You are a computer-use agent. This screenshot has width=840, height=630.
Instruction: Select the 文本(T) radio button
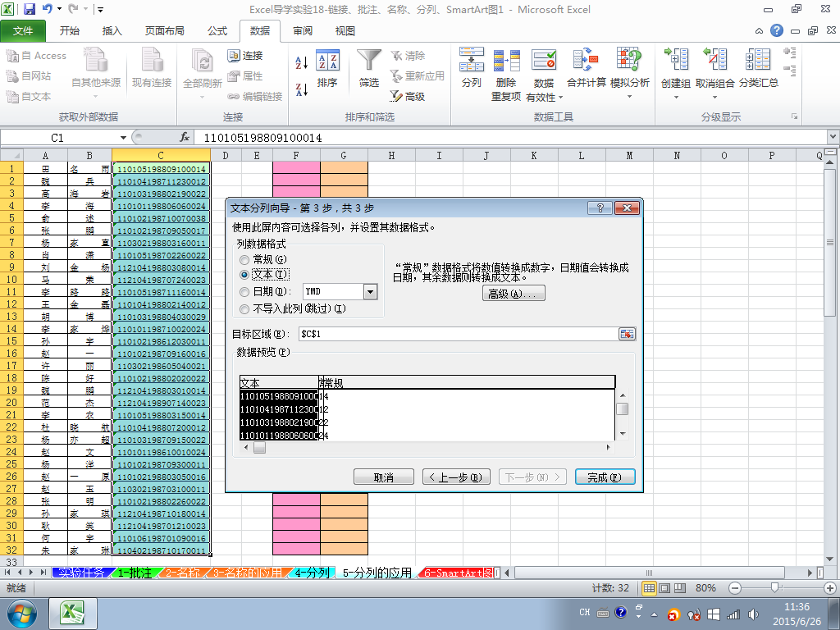click(244, 275)
